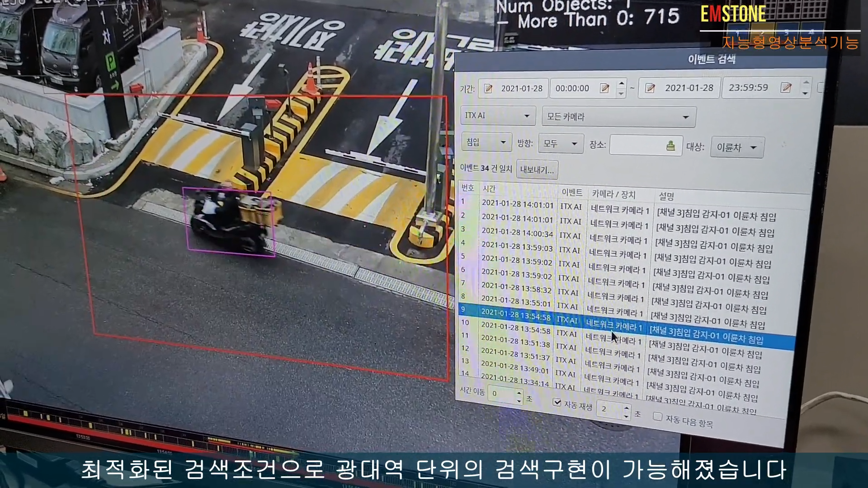Click the calendar edit icon beside end date 2021-01-28
The width and height of the screenshot is (868, 488).
pyautogui.click(x=650, y=88)
